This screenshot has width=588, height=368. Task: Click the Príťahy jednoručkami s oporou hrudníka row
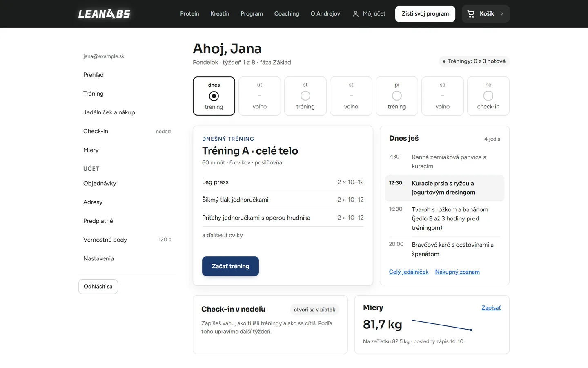click(283, 218)
